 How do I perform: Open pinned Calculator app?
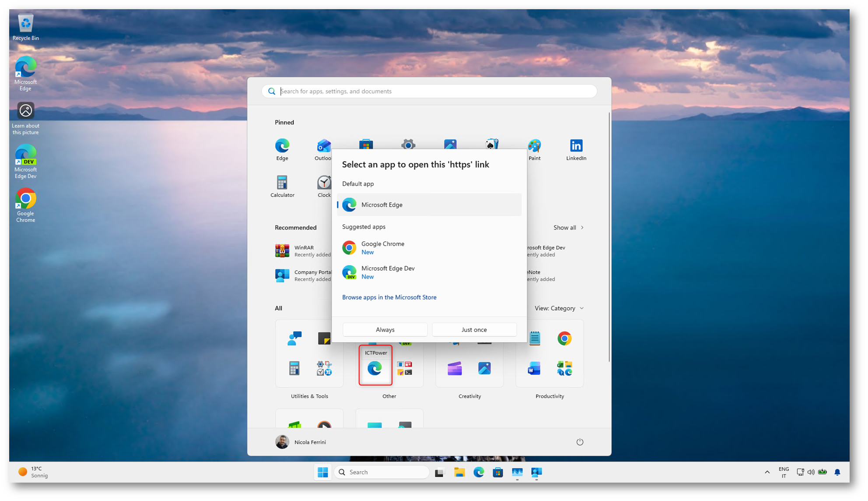tap(282, 186)
